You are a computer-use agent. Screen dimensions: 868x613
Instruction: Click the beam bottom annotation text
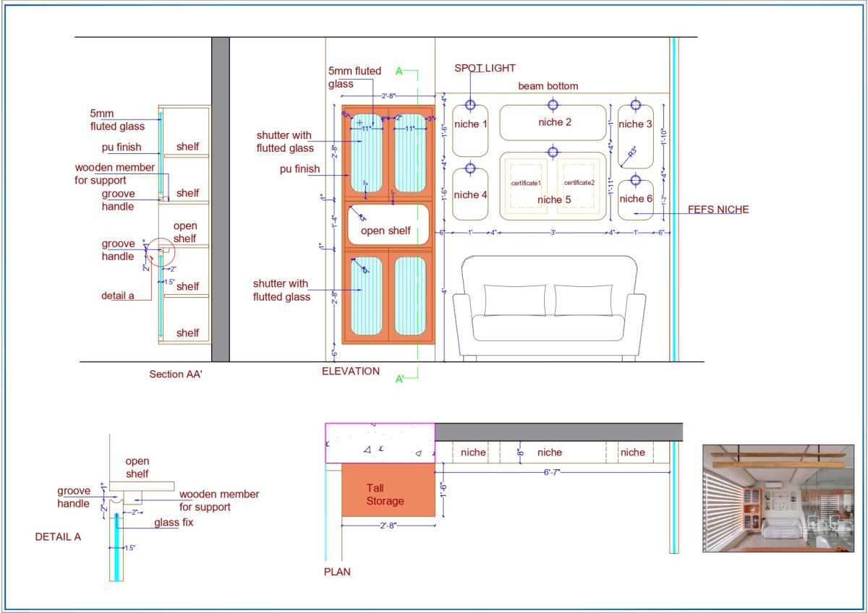548,86
